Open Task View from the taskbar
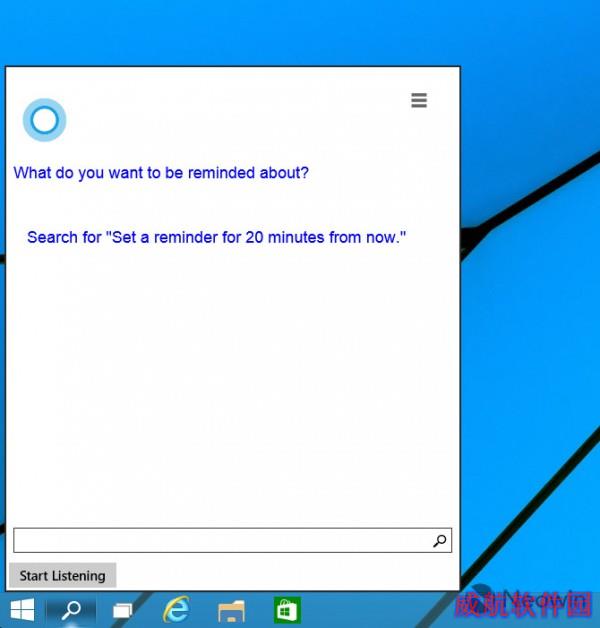600x628 pixels. [x=123, y=610]
